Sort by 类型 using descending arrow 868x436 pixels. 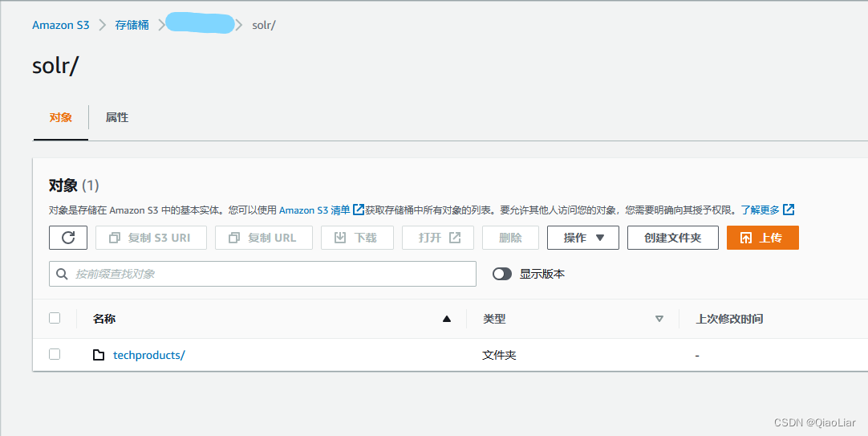659,319
